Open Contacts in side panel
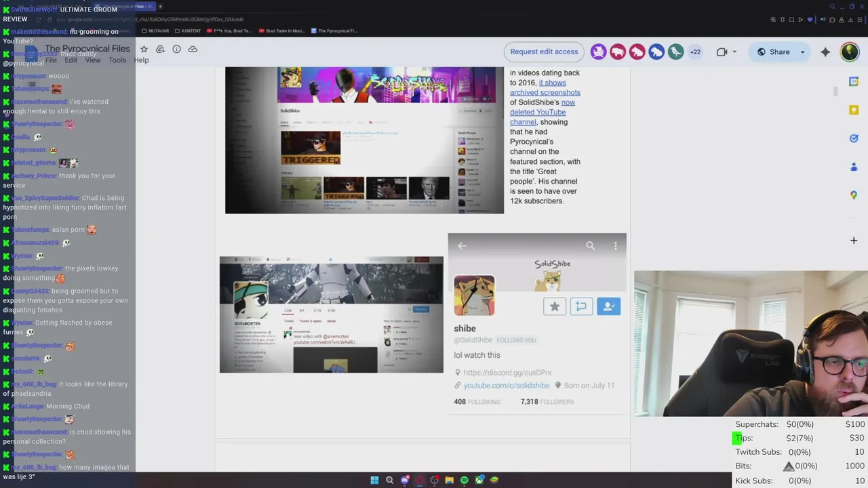This screenshot has width=868, height=488. 854,167
